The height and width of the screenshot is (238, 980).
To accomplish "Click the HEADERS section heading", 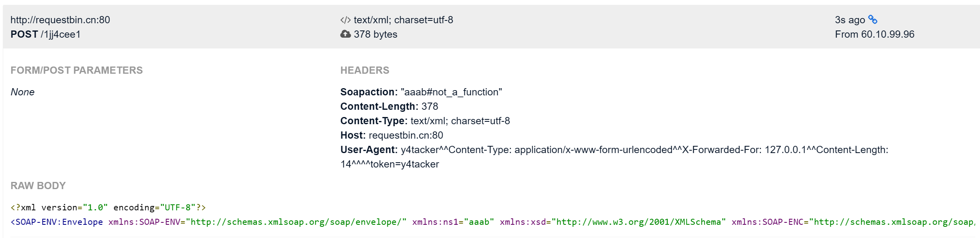I will [x=364, y=71].
